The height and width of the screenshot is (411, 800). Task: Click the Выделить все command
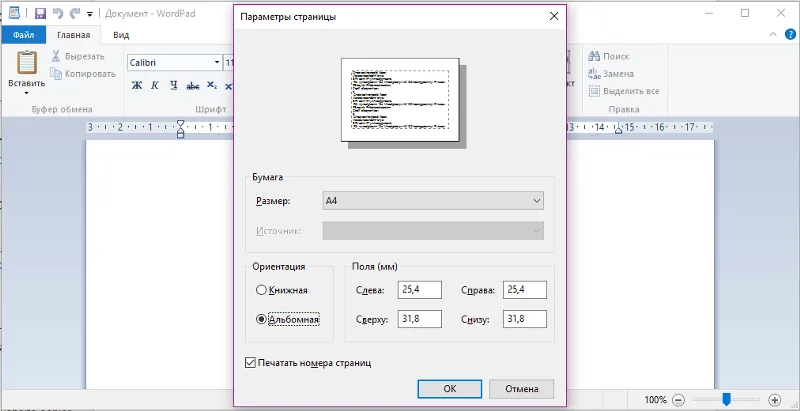click(623, 91)
